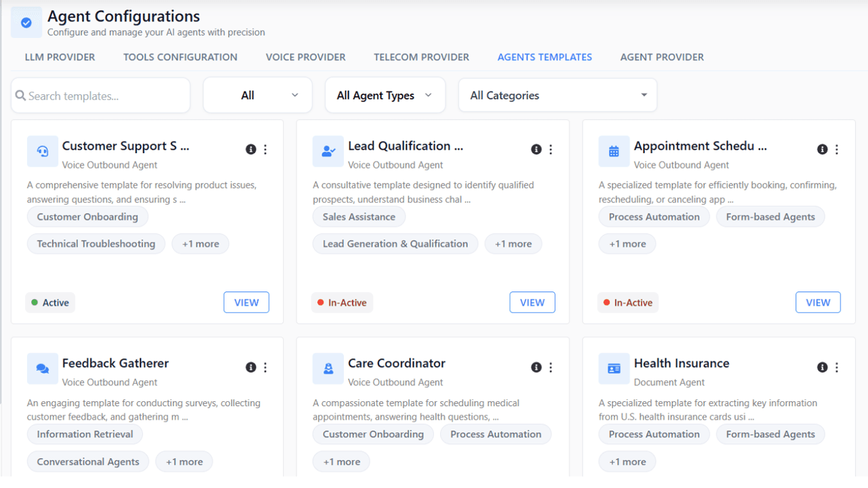Click the Health Insurance document icon
868x488 pixels.
tap(614, 369)
